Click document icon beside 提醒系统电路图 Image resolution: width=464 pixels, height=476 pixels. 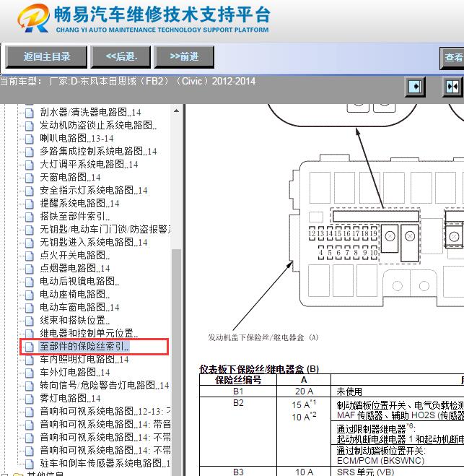30,204
